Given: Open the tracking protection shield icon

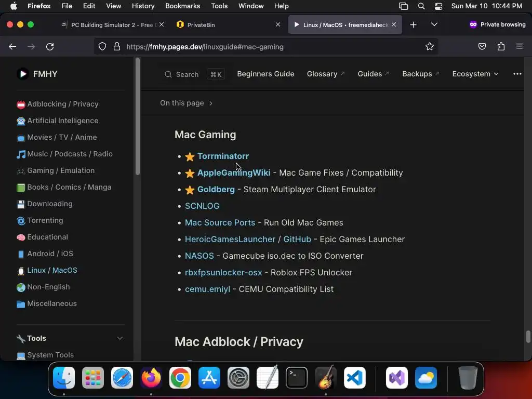Looking at the screenshot, I should 102,46.
